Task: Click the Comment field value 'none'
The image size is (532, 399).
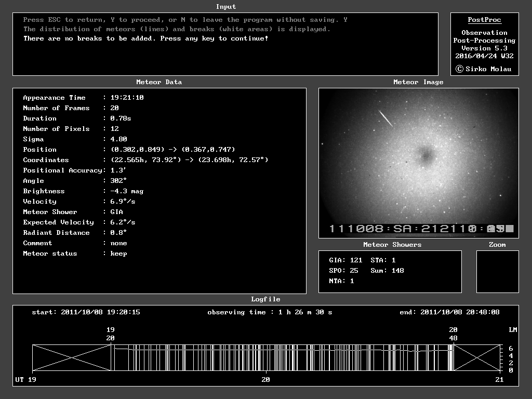Action: coord(118,243)
